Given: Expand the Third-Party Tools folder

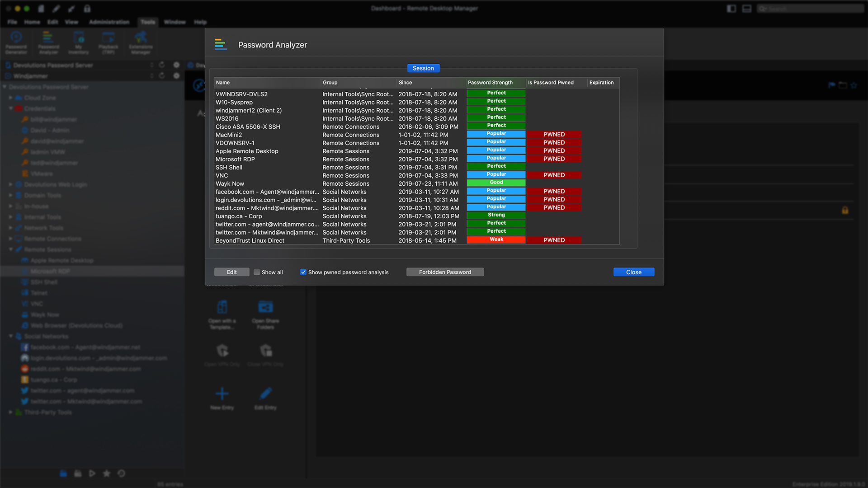Looking at the screenshot, I should click(x=10, y=412).
